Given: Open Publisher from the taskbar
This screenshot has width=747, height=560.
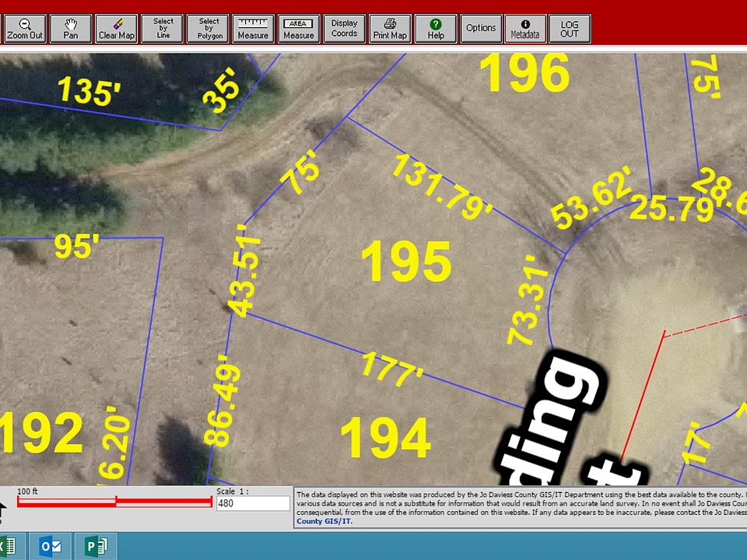Looking at the screenshot, I should tap(96, 546).
